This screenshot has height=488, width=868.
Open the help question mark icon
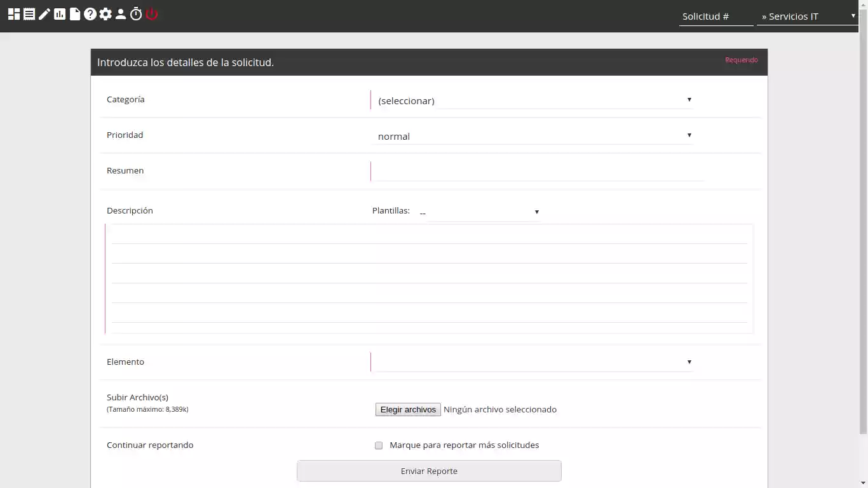[x=90, y=13]
